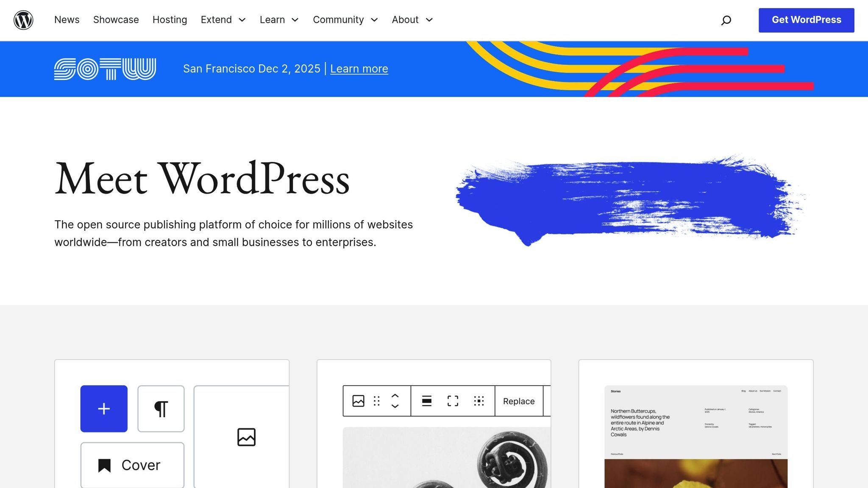Open the duotone filter icon in the toolbar
This screenshot has width=868, height=488.
[x=478, y=401]
